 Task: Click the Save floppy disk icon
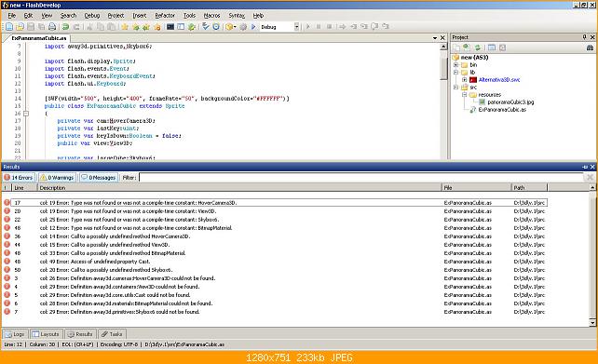point(31,27)
